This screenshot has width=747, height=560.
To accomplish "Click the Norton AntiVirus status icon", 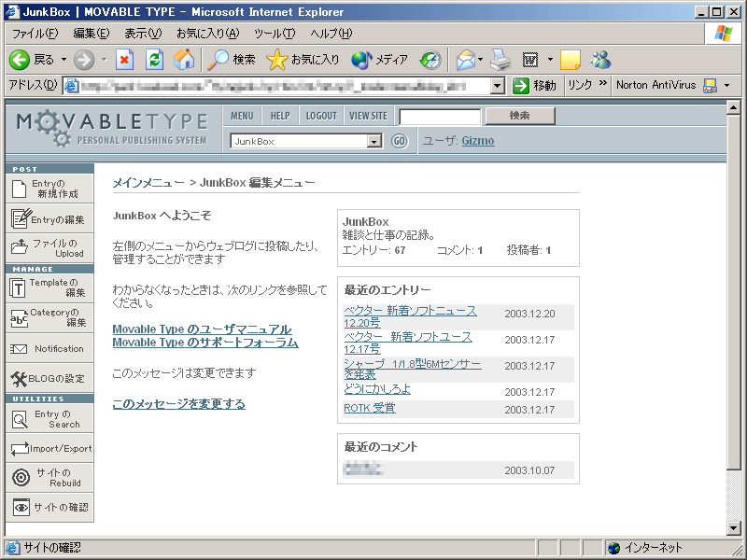I will [711, 86].
